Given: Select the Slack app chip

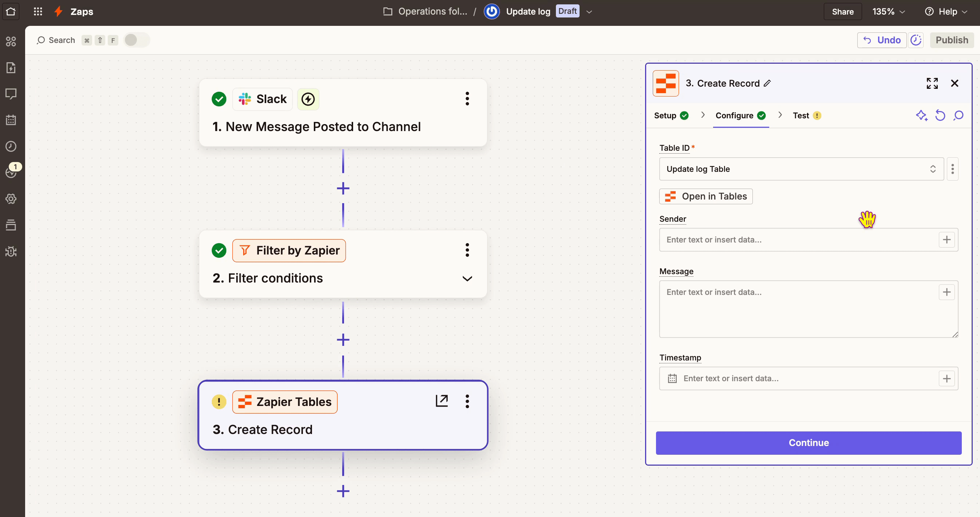Looking at the screenshot, I should click(x=262, y=99).
